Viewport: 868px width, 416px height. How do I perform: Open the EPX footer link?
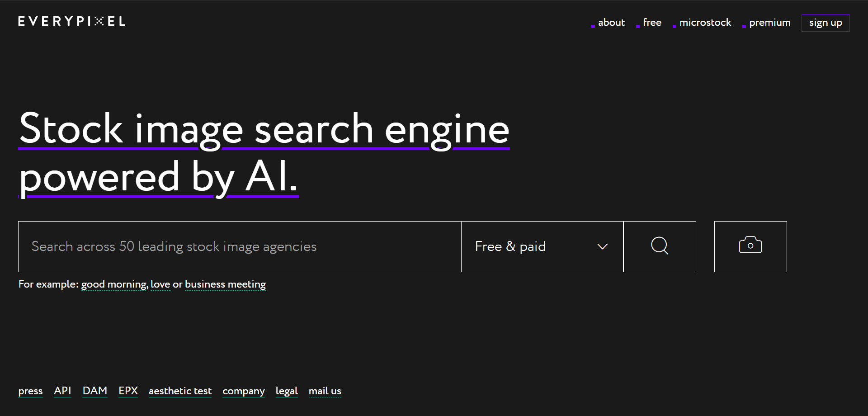128,391
